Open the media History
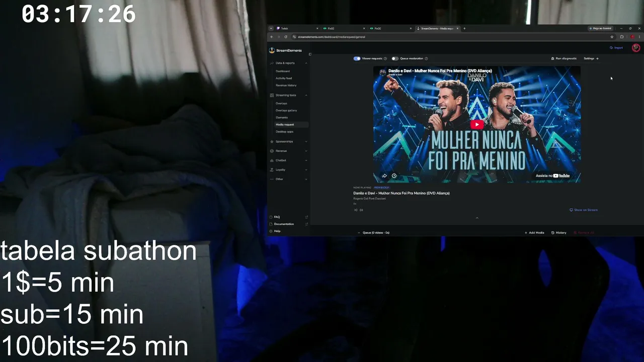 pyautogui.click(x=559, y=233)
